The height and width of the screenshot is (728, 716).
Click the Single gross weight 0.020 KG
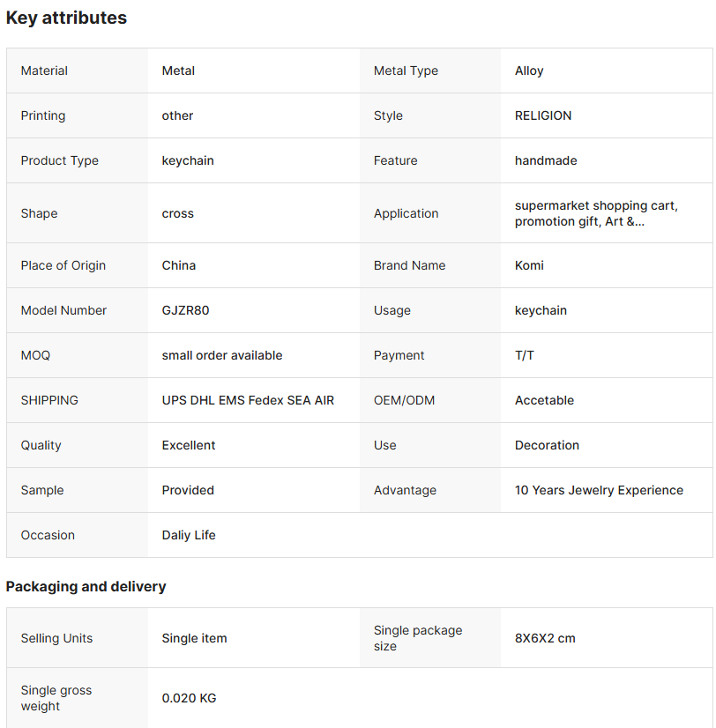[x=189, y=698]
